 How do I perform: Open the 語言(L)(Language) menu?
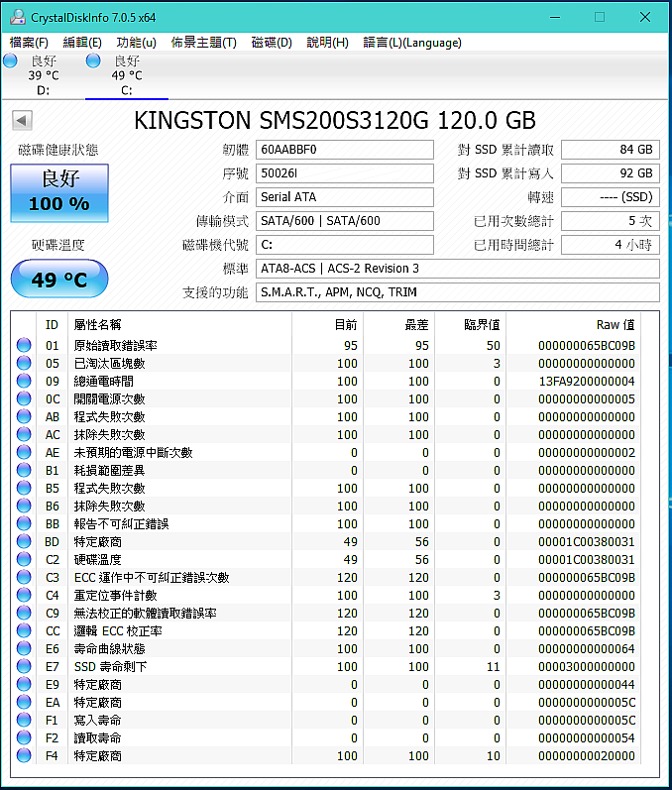[x=412, y=43]
